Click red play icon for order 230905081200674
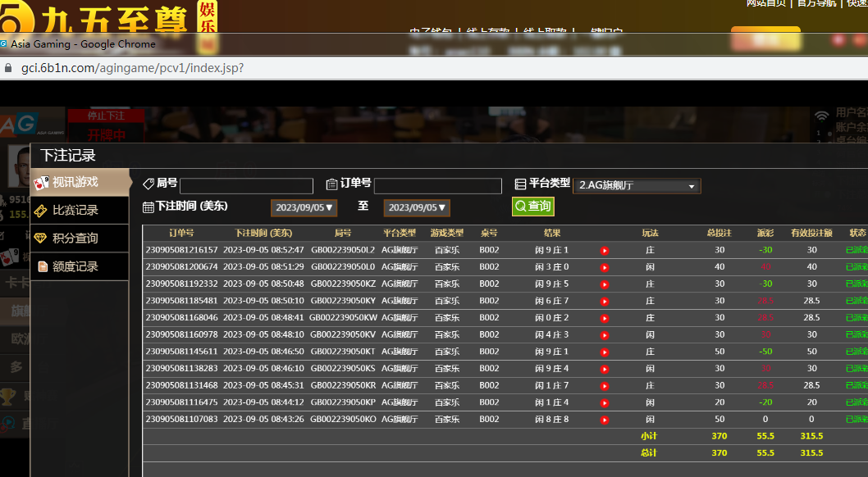This screenshot has height=477, width=868. pos(605,267)
